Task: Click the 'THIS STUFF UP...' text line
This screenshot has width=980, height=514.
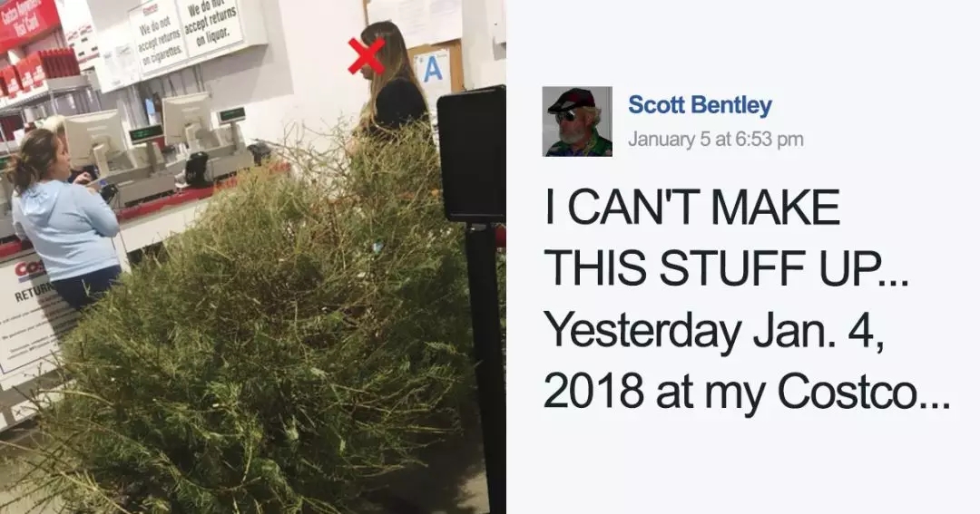Action: pyautogui.click(x=726, y=268)
